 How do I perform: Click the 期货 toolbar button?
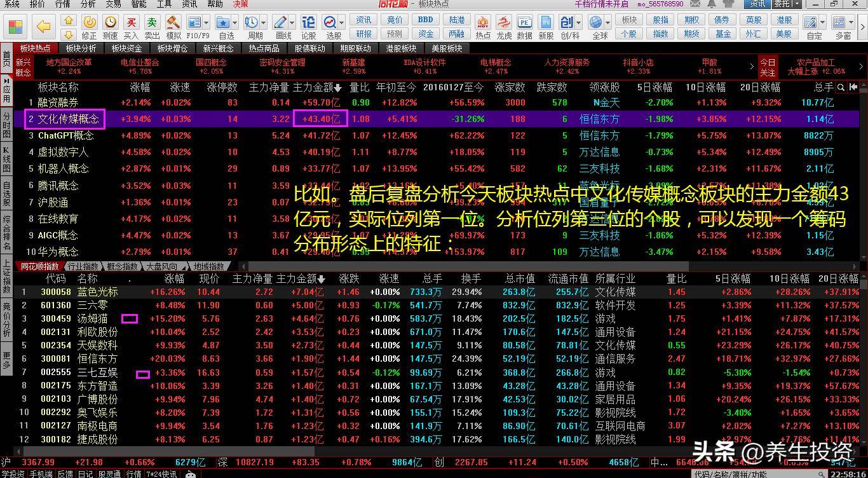(x=692, y=34)
